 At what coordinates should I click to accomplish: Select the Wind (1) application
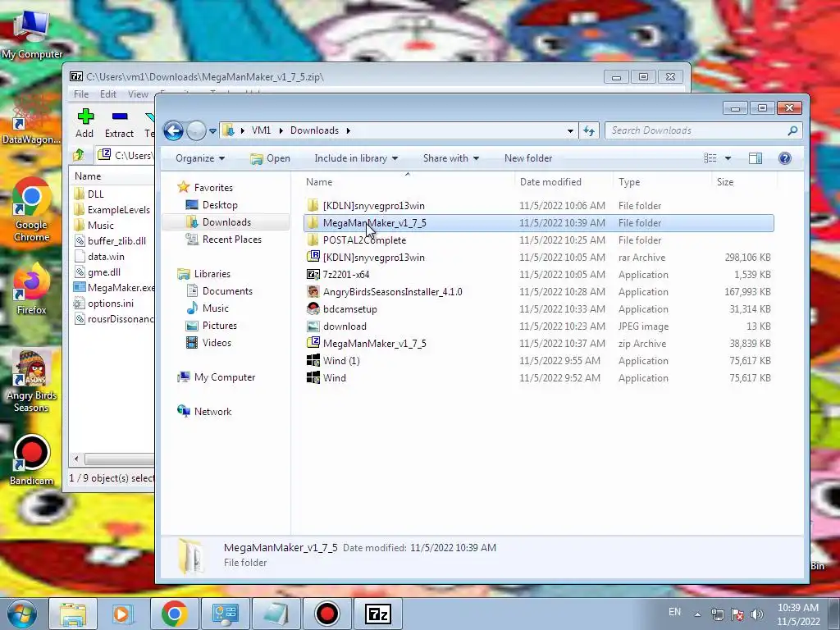[538, 361]
